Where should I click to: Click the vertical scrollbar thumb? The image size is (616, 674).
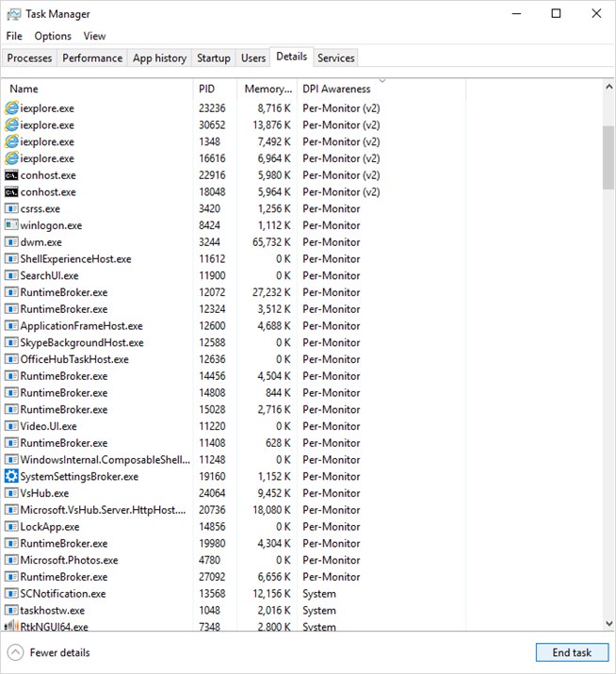608,157
